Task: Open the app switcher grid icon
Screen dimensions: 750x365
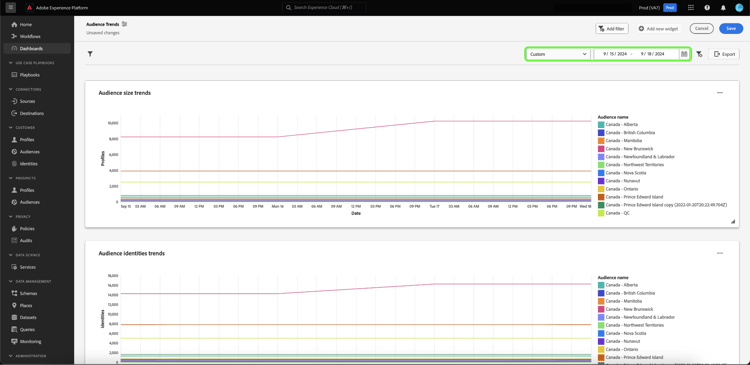Action: [691, 8]
